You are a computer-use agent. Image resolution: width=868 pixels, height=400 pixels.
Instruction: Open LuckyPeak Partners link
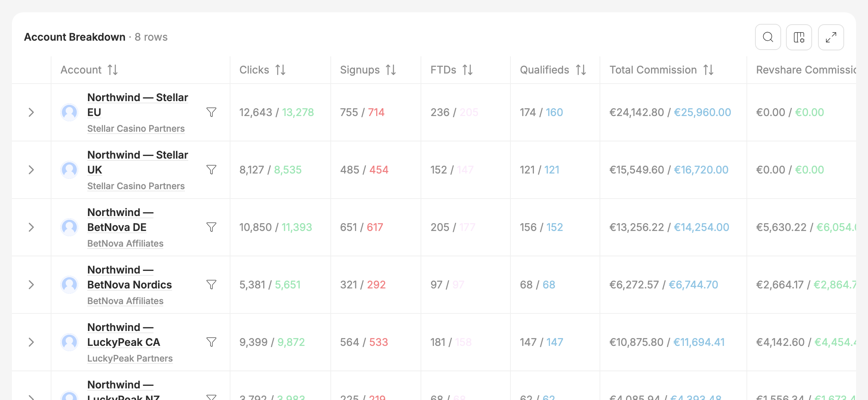(130, 359)
